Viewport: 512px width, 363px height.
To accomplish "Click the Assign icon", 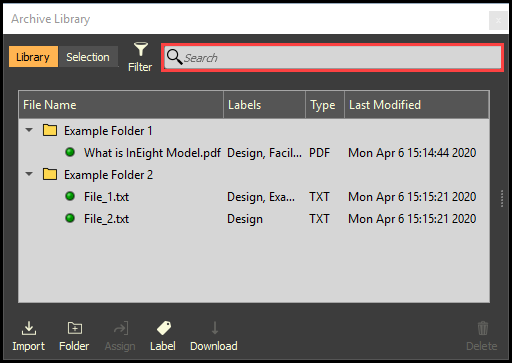I will tap(121, 328).
